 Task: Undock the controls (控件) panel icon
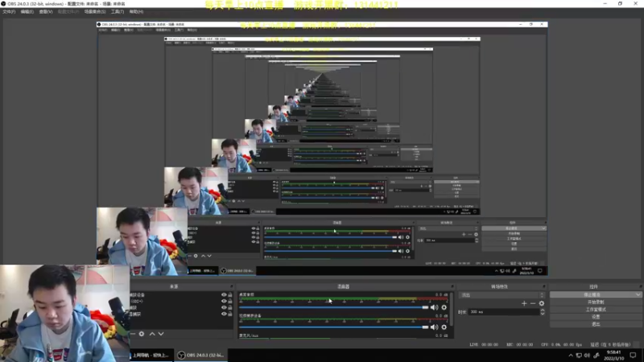640,286
